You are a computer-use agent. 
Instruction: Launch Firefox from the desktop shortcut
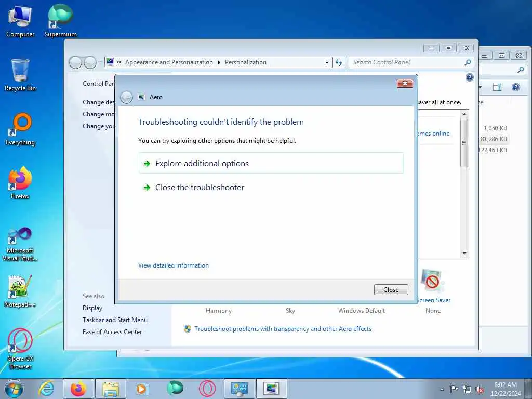20,183
